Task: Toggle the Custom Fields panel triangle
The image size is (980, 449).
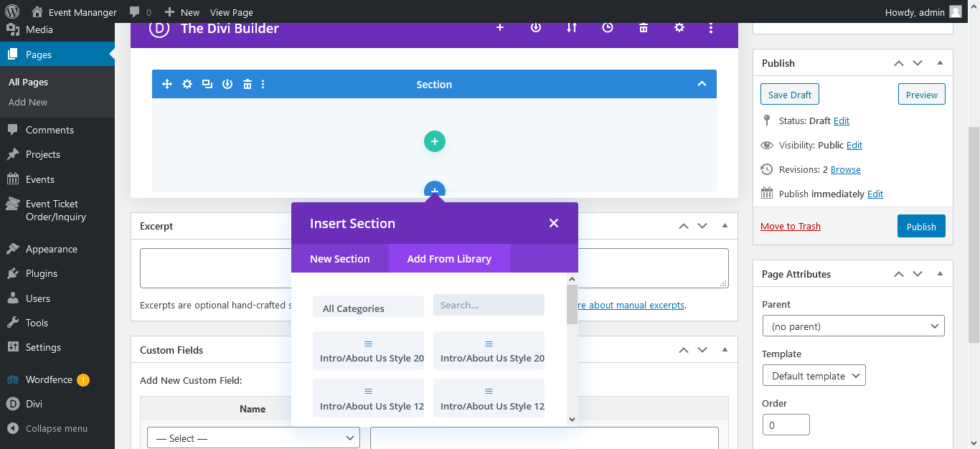Action: (725, 350)
